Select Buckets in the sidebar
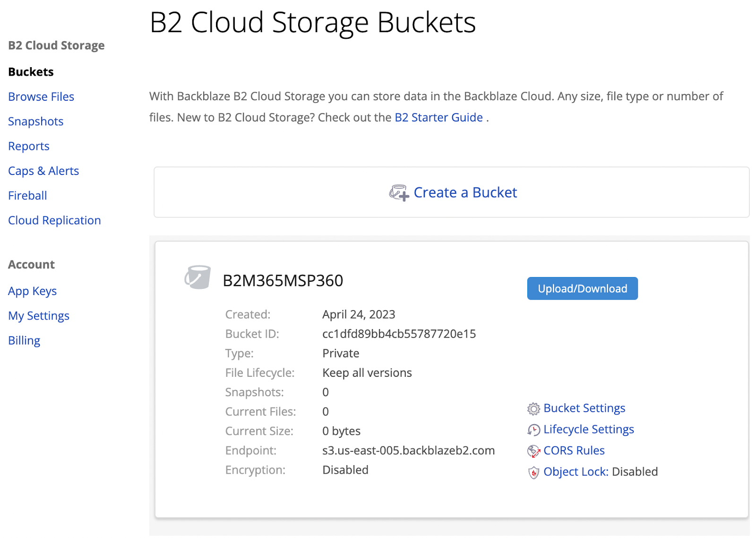Image resolution: width=756 pixels, height=538 pixels. tap(31, 72)
